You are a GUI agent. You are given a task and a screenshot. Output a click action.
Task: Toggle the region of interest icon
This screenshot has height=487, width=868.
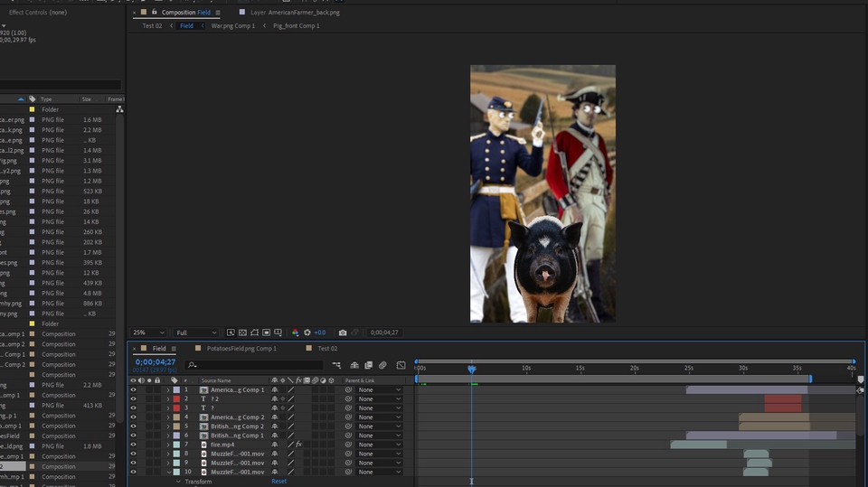point(267,332)
